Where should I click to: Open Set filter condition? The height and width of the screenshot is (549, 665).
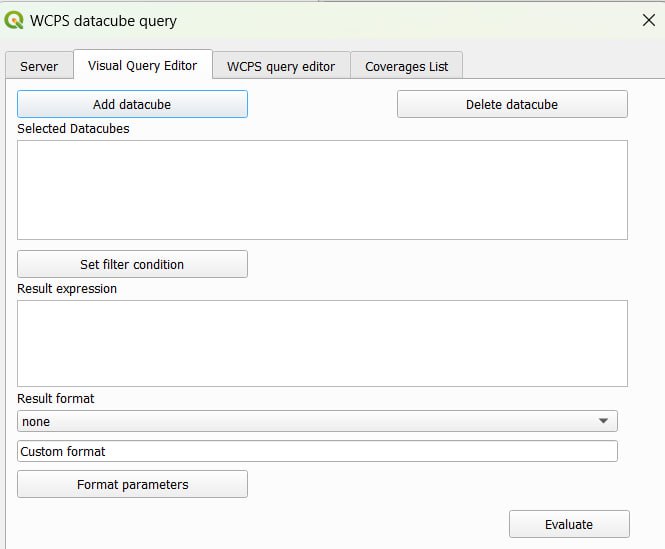click(x=132, y=264)
